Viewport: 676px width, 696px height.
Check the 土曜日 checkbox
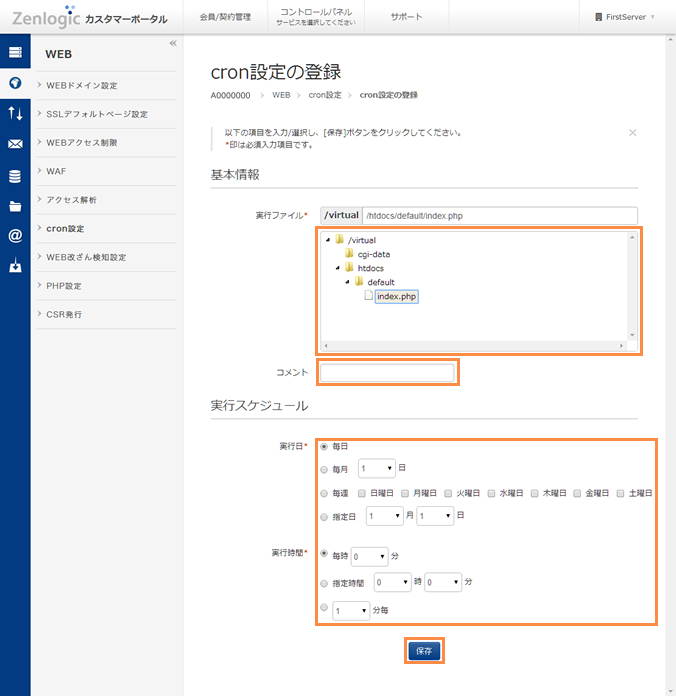click(621, 494)
